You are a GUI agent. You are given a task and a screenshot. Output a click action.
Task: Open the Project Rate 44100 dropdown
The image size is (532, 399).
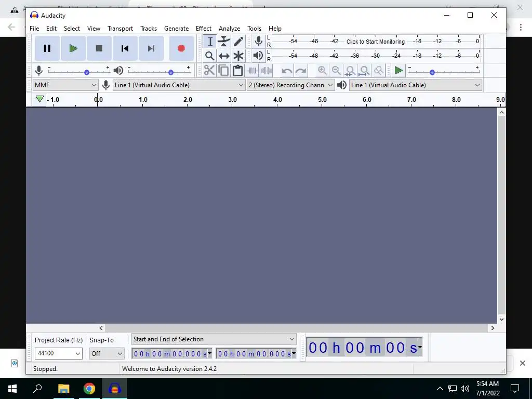click(x=58, y=353)
